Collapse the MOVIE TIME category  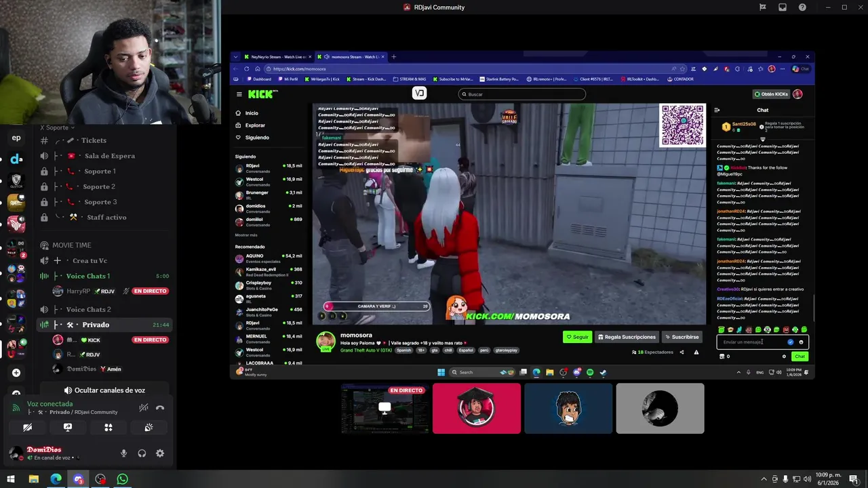coord(71,245)
